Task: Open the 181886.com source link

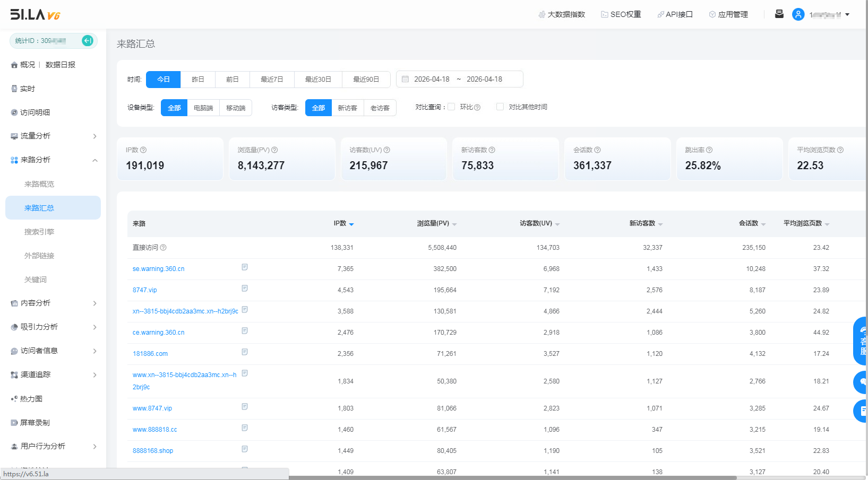Action: tap(150, 354)
